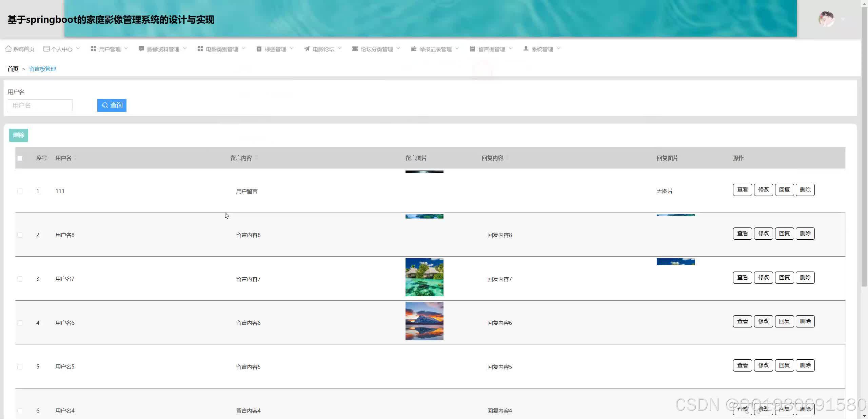Go to 首页 in the breadcrumb
Screen dimensions: 868x419
click(x=13, y=69)
